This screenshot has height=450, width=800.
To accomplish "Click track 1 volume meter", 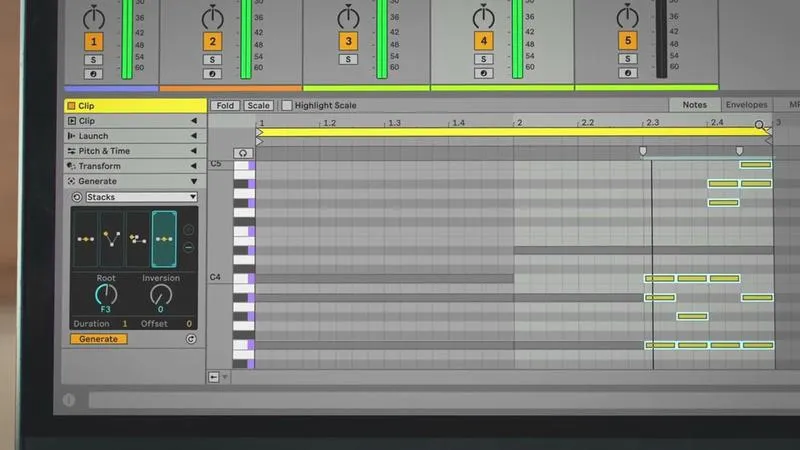I will (x=127, y=39).
